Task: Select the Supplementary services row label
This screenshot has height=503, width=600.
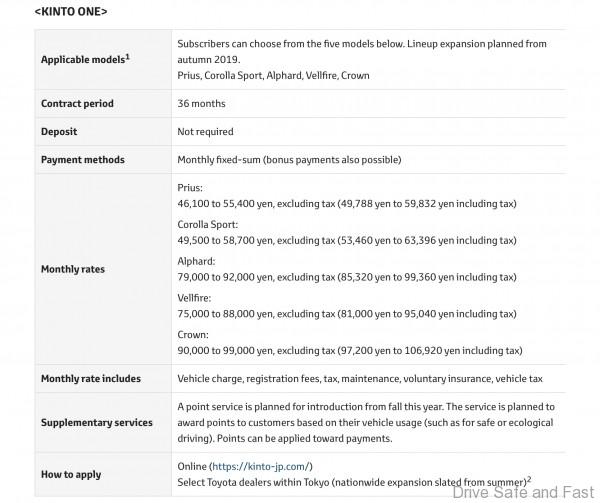Action: 95,422
